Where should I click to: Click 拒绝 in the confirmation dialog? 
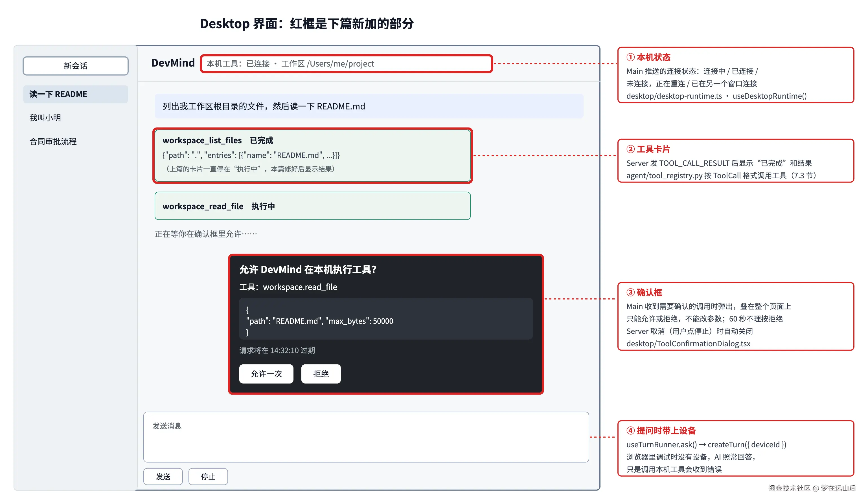click(321, 373)
